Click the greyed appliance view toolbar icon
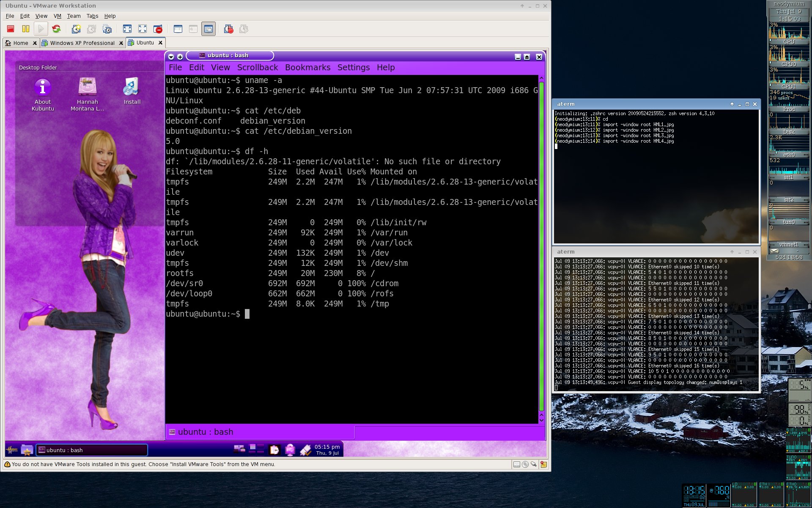Screen dimensions: 812x508 tap(193, 29)
